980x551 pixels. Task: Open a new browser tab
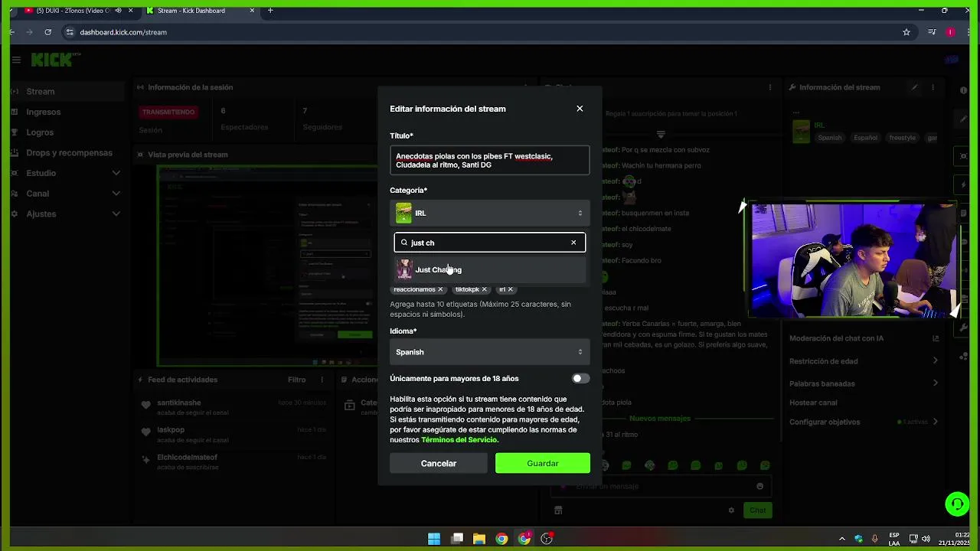[270, 11]
